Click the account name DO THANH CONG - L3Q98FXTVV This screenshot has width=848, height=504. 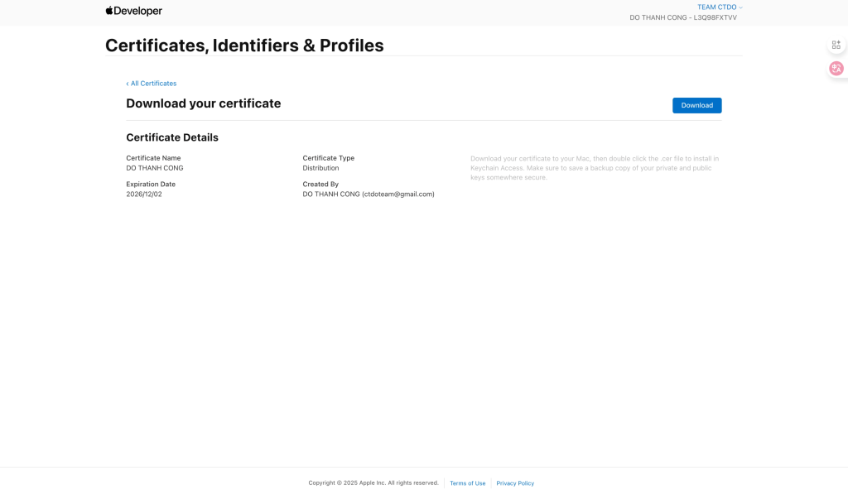click(x=682, y=17)
